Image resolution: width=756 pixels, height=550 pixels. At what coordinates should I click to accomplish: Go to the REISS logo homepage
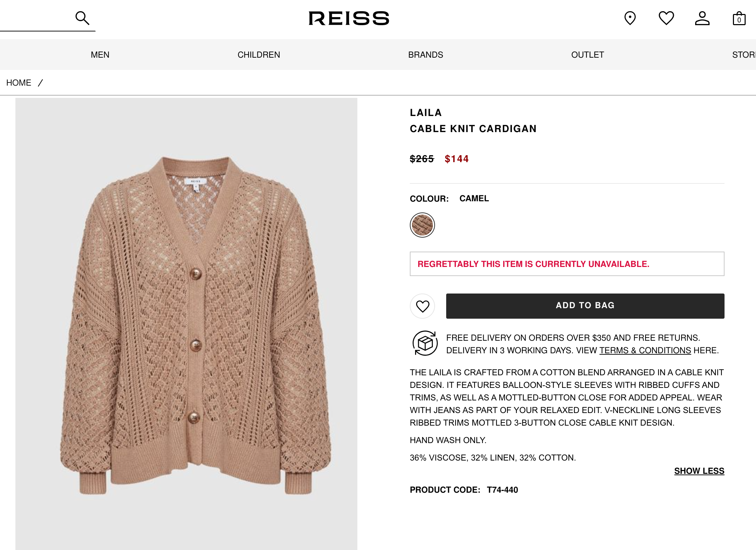coord(349,18)
